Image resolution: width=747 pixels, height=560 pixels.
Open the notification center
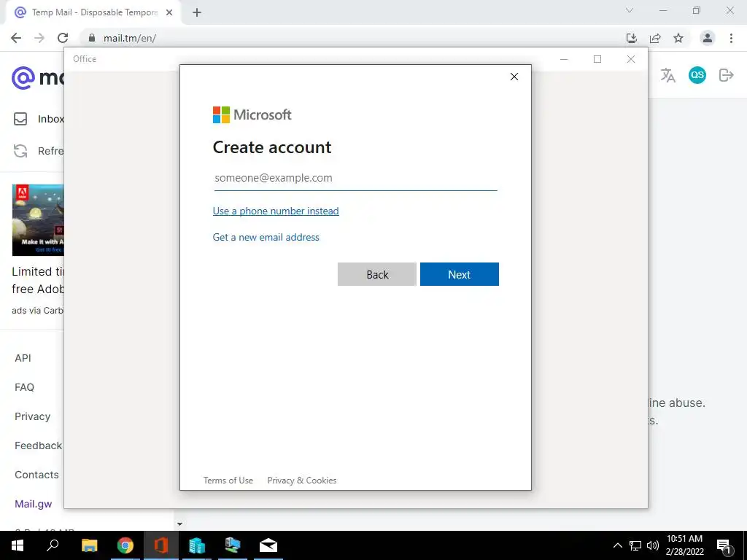[x=724, y=545]
